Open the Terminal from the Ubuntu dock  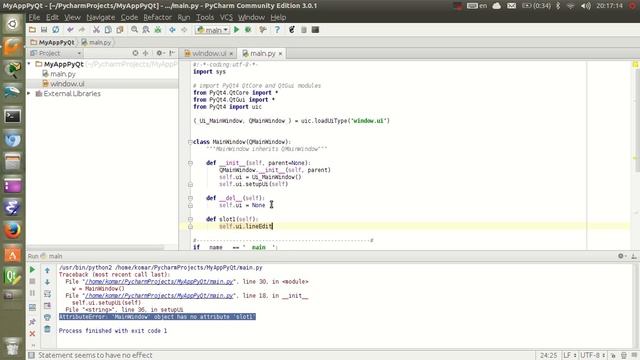tap(13, 116)
